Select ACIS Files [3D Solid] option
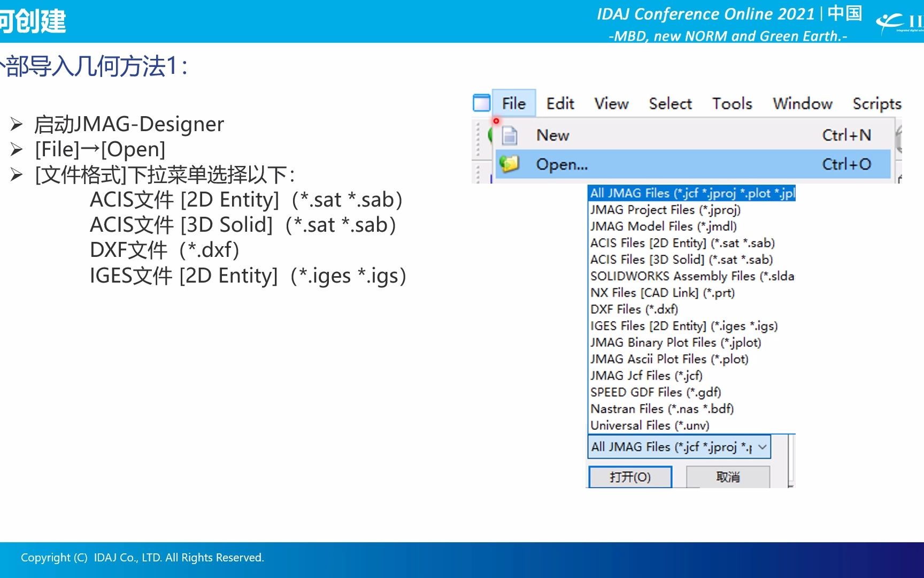 [x=692, y=260]
